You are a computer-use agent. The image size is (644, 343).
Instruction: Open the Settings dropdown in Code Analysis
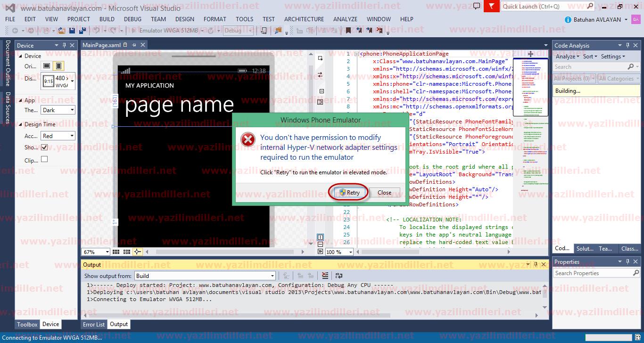click(x=613, y=57)
